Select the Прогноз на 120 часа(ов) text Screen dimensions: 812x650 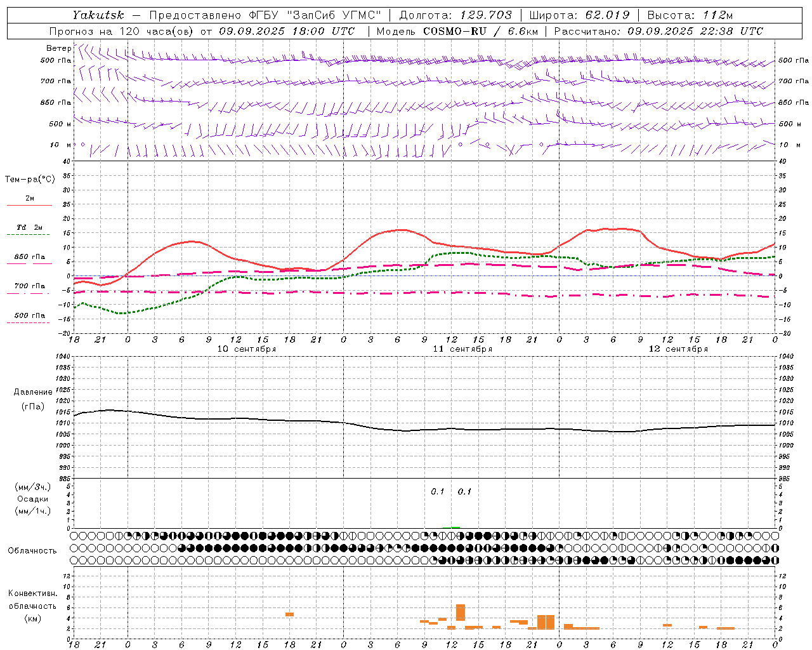[122, 31]
